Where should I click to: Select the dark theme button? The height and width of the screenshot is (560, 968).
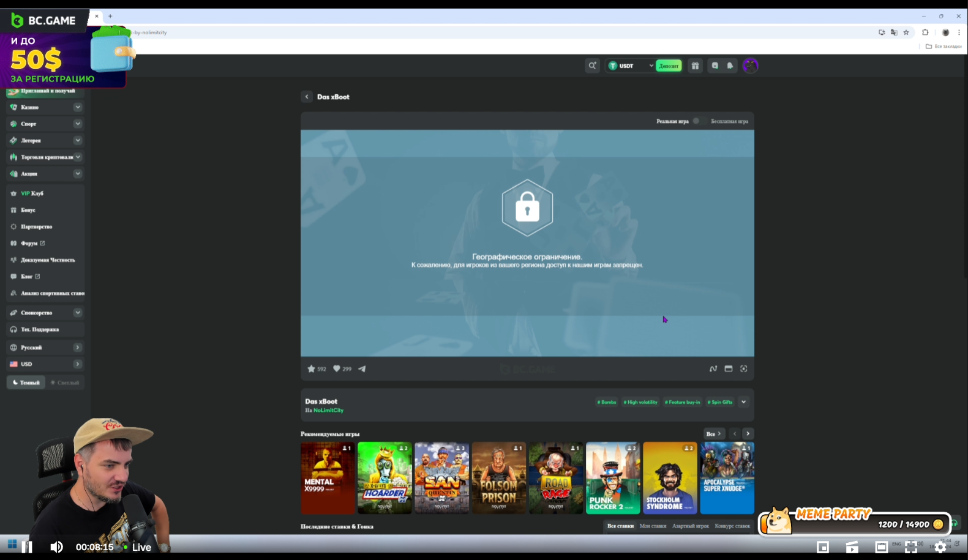click(26, 383)
